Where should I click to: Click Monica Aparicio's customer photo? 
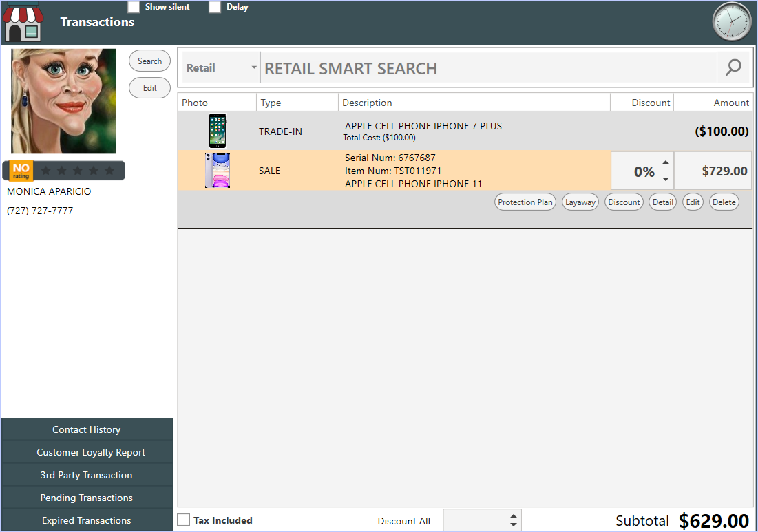point(64,101)
